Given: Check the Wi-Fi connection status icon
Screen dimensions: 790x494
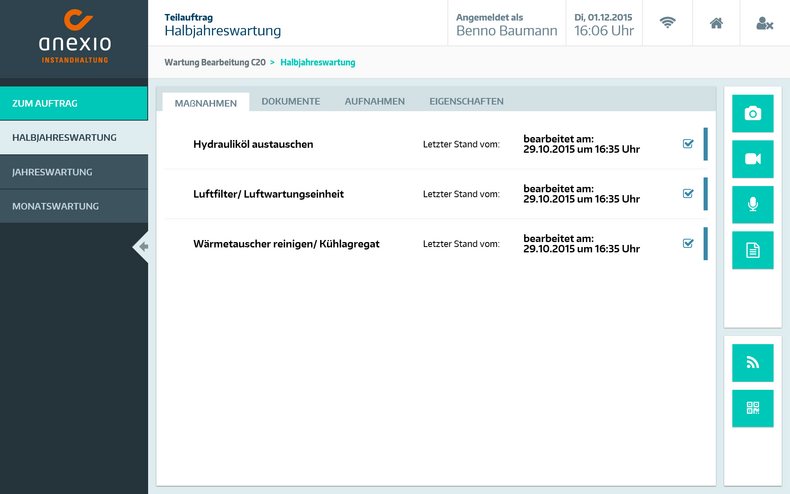Looking at the screenshot, I should tap(667, 23).
